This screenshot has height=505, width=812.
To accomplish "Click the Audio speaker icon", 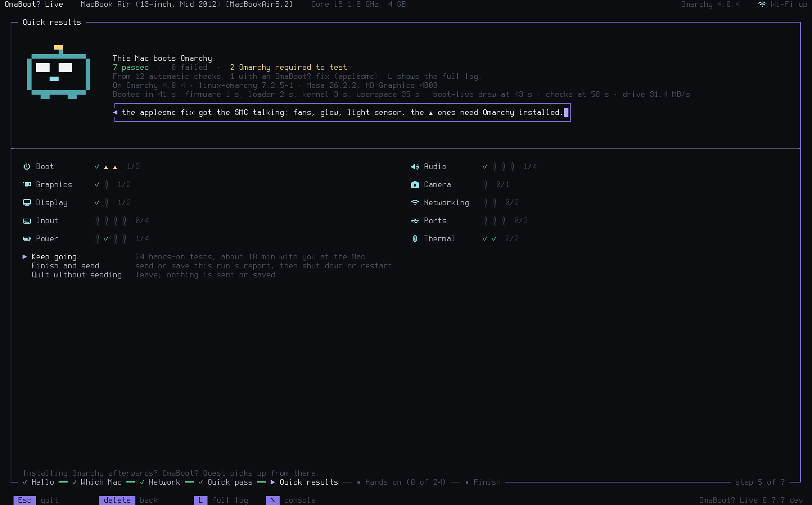I will [x=415, y=167].
